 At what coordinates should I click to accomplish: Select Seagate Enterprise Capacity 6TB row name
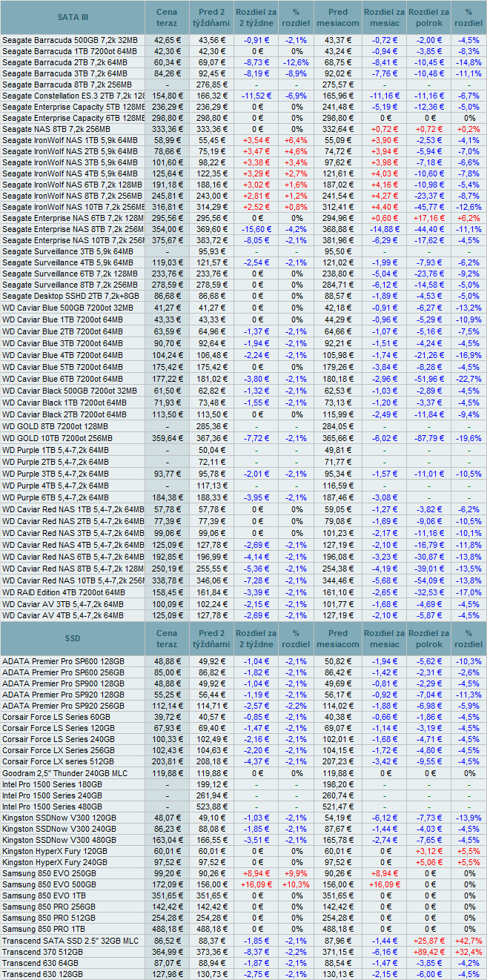pos(73,118)
